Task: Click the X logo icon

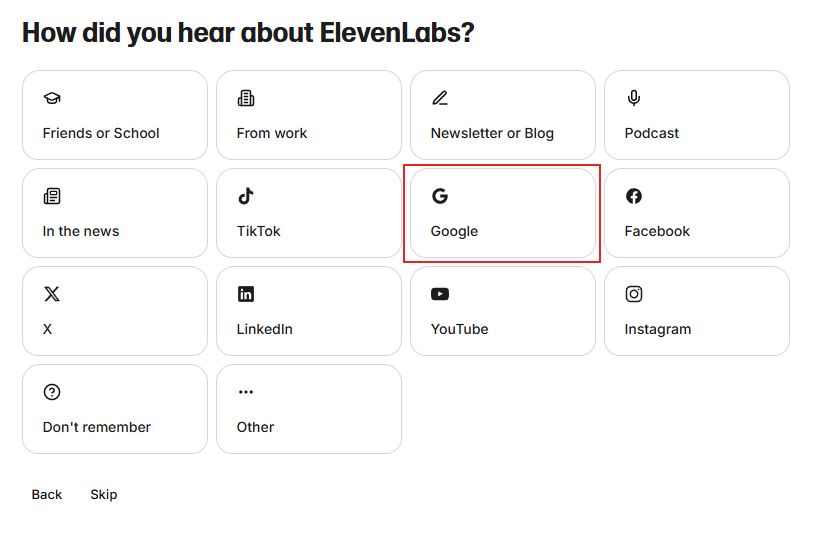Action: coord(52,294)
